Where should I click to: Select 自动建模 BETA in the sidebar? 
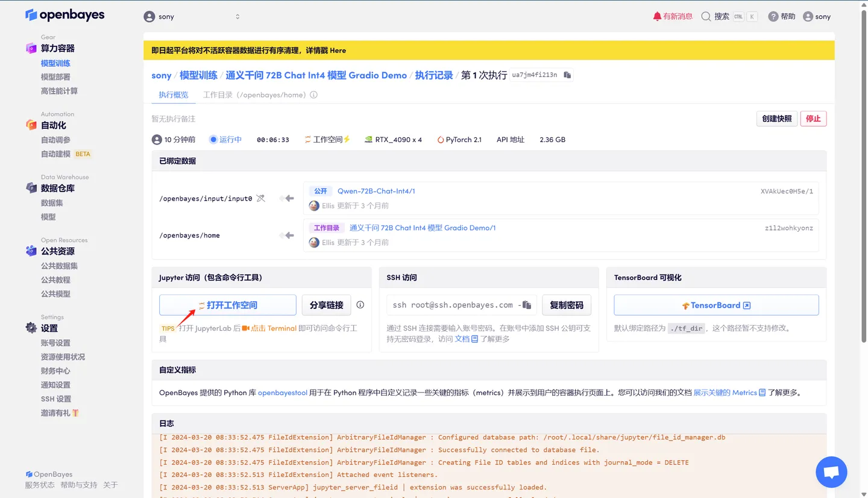click(x=66, y=154)
